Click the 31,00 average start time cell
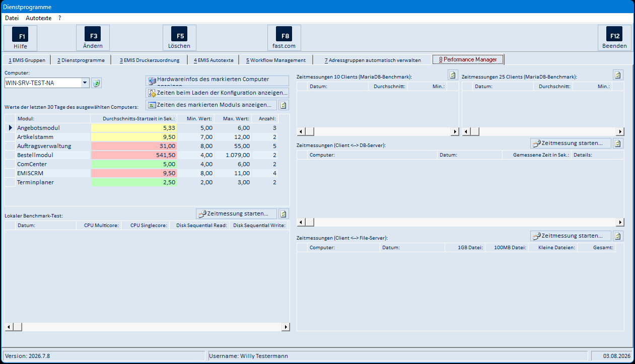The height and width of the screenshot is (364, 635). (134, 146)
